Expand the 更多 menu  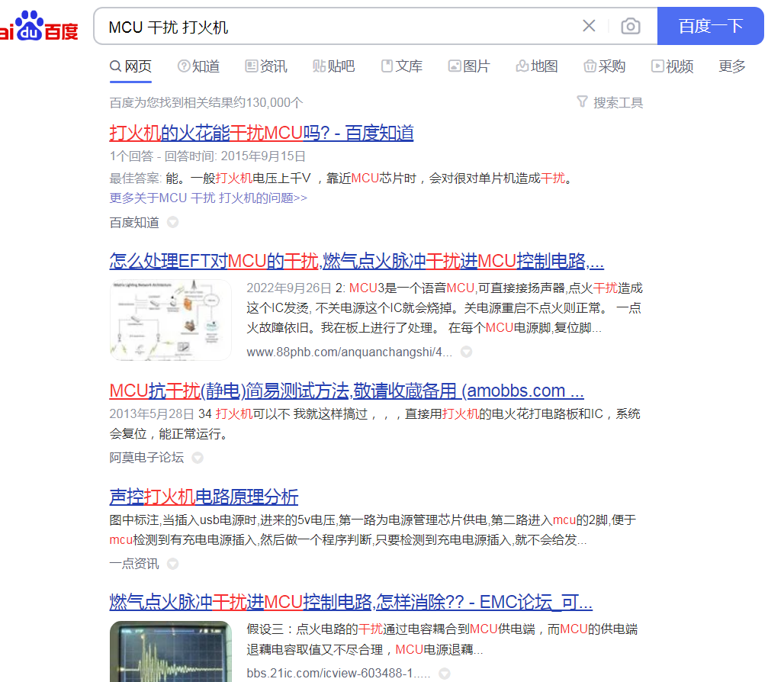coord(732,66)
